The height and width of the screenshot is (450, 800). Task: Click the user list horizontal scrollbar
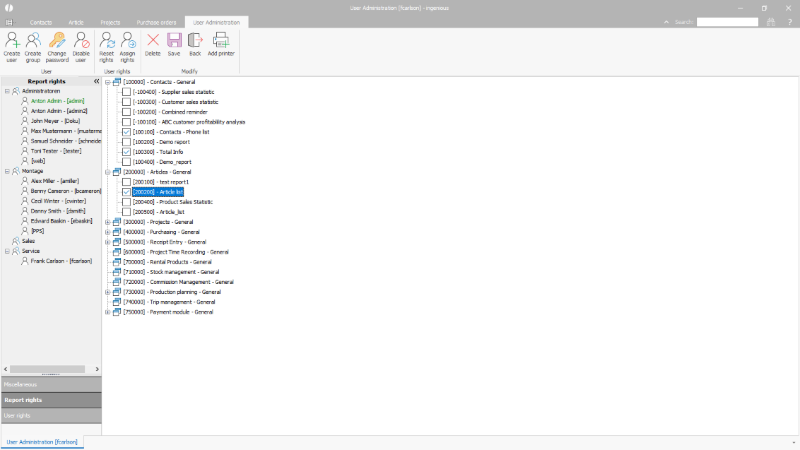[x=47, y=369]
